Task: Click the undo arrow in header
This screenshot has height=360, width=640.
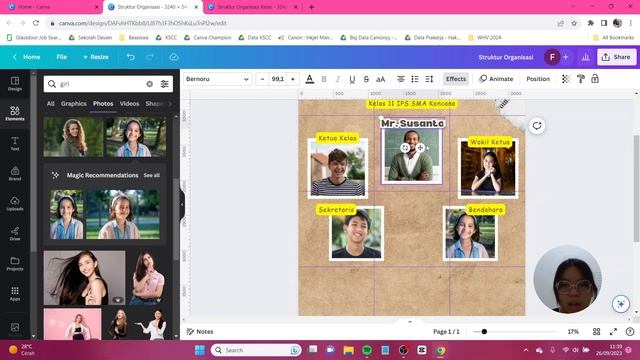Action: click(x=131, y=57)
